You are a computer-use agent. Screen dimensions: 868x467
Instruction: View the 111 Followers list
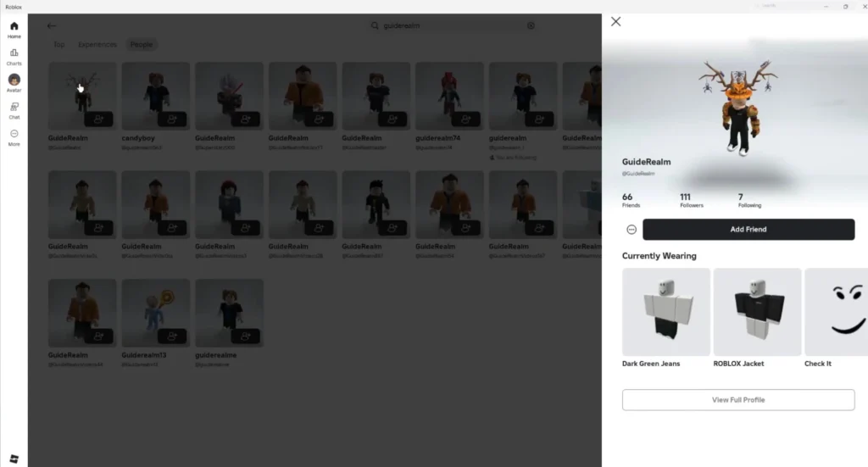coord(692,200)
